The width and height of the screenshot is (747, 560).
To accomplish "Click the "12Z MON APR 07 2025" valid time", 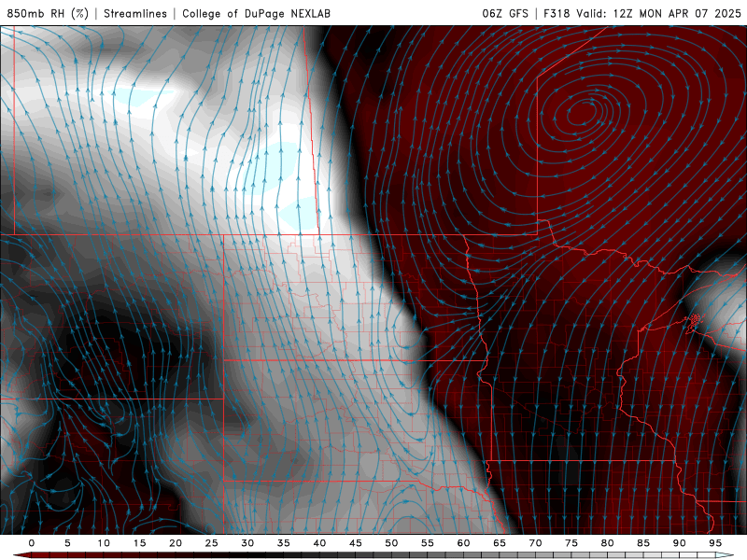I will pos(677,13).
